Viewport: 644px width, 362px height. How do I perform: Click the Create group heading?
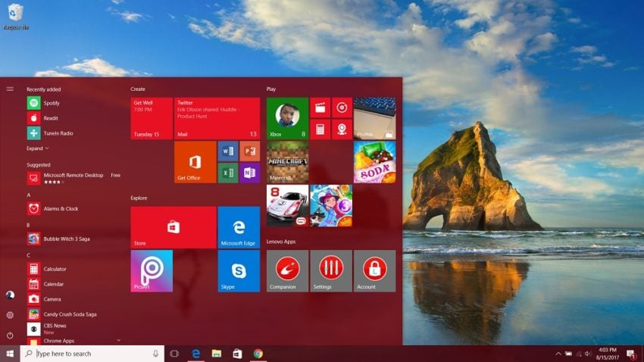tap(138, 89)
